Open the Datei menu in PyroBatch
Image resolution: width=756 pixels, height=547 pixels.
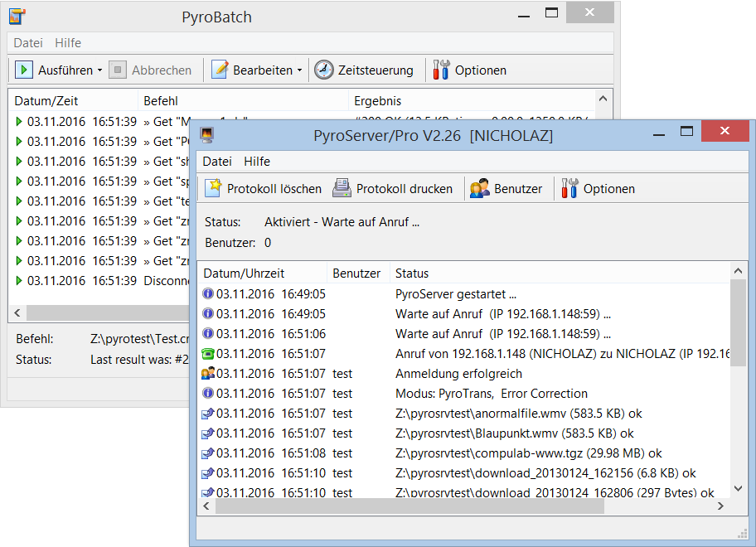[x=28, y=43]
